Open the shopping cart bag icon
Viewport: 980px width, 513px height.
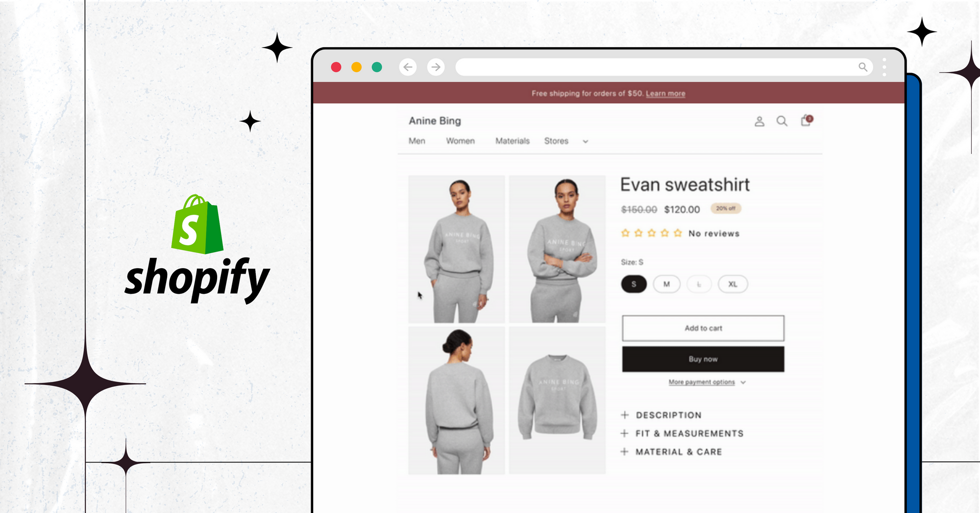point(806,120)
